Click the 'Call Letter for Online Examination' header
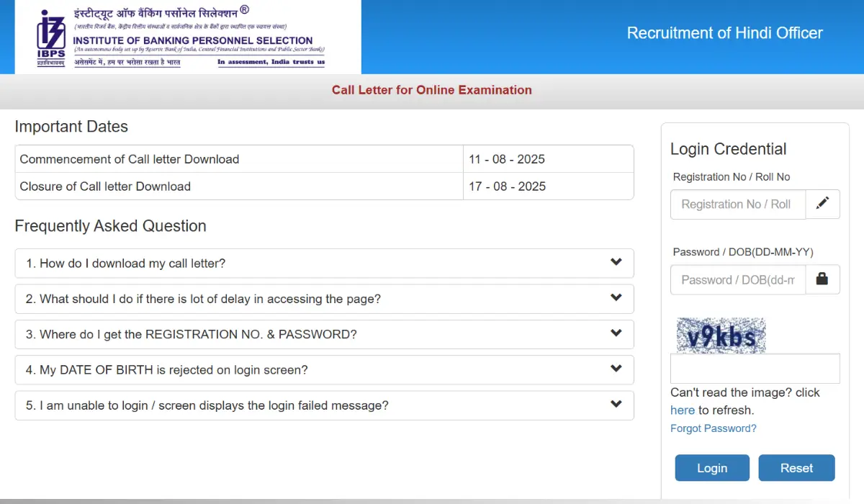 coord(432,90)
